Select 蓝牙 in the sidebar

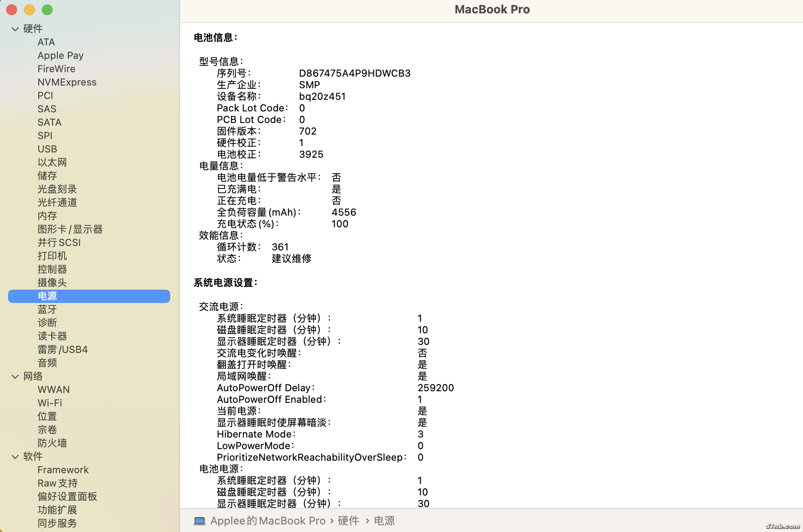pos(47,309)
